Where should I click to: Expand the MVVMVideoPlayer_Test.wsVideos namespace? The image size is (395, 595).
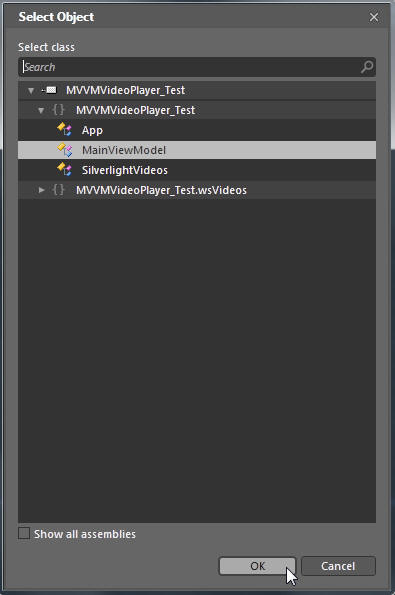tap(42, 190)
